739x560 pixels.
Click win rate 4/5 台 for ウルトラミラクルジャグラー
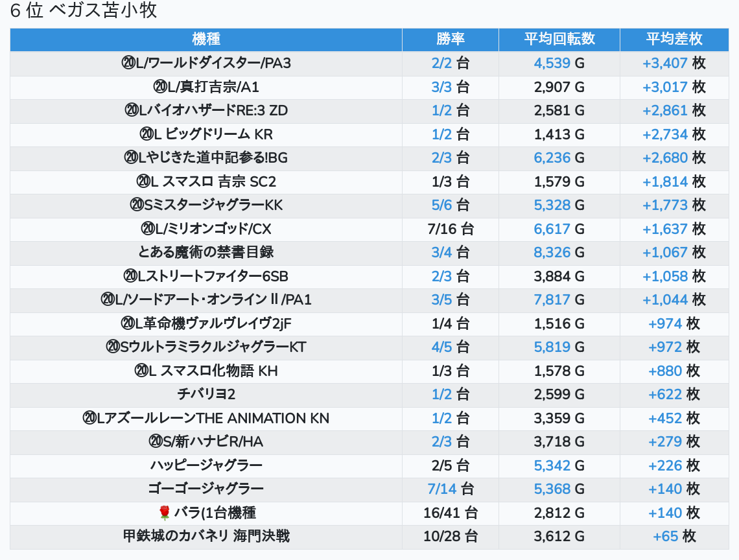(x=450, y=347)
